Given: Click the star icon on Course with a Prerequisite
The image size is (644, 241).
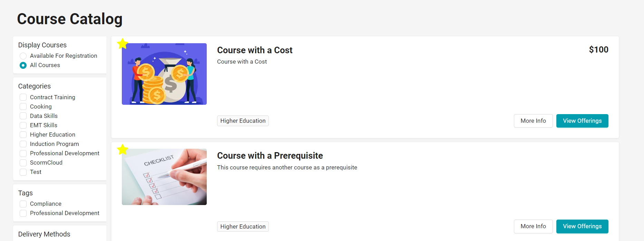Looking at the screenshot, I should click(x=123, y=149).
